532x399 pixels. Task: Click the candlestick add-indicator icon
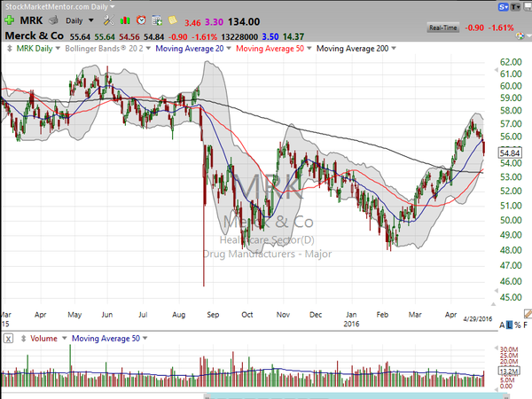pyautogui.click(x=125, y=20)
